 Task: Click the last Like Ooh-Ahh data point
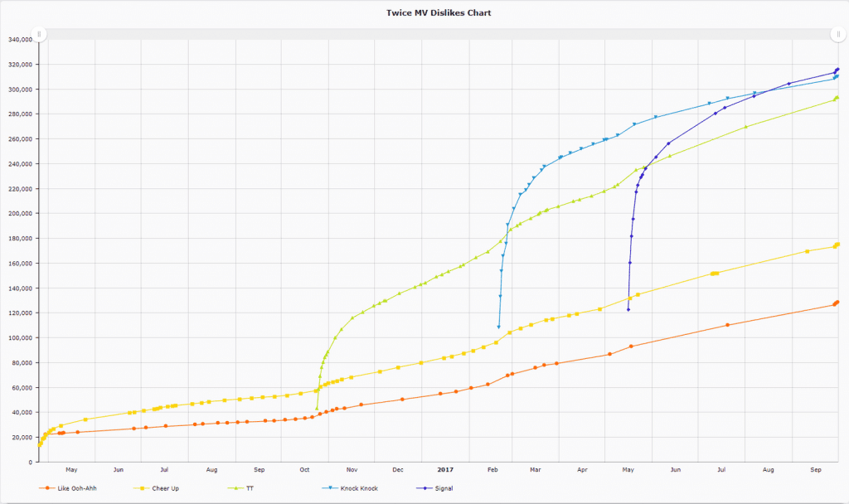[x=837, y=302]
